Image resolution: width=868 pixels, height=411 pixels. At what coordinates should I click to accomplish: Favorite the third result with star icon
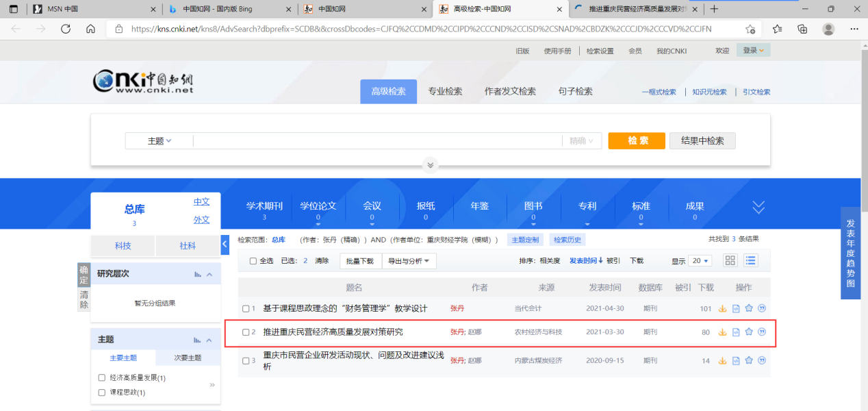tap(749, 360)
